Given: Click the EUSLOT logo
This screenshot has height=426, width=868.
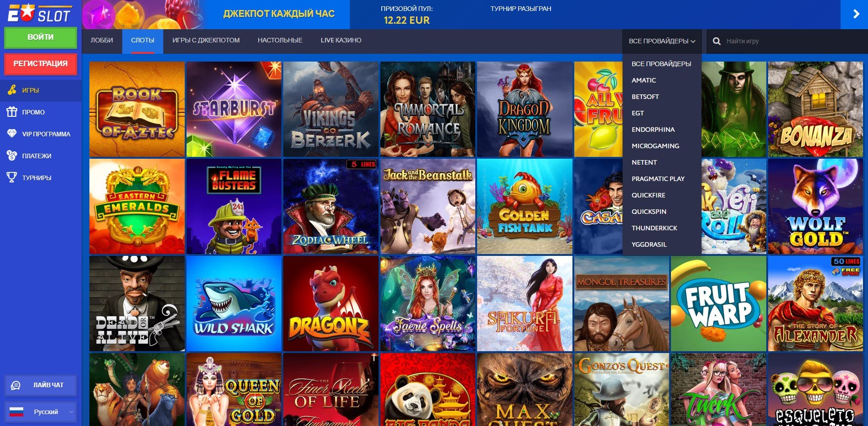Looking at the screenshot, I should (x=40, y=13).
